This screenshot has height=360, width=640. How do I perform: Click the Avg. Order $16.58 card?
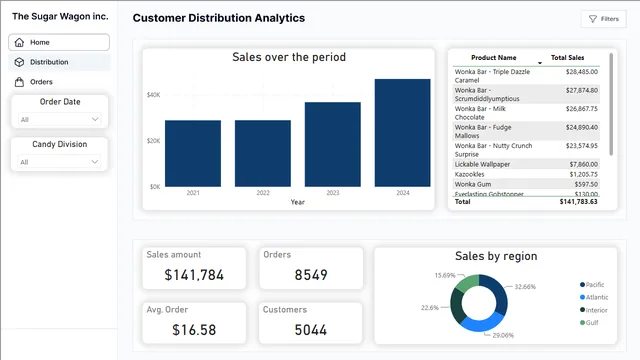(x=194, y=323)
